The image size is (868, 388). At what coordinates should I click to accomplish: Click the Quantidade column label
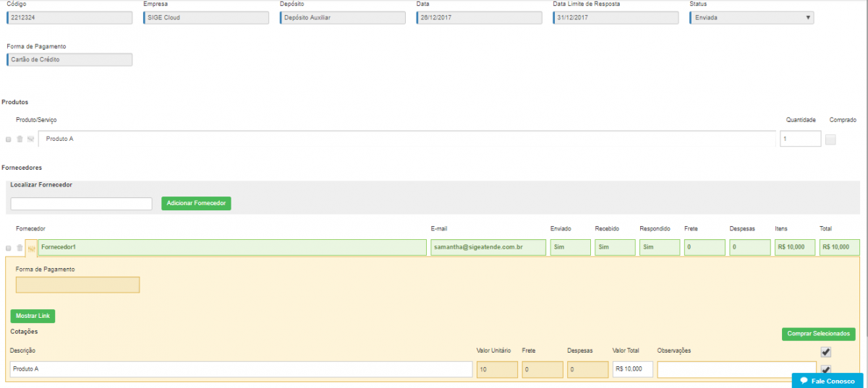coord(801,119)
